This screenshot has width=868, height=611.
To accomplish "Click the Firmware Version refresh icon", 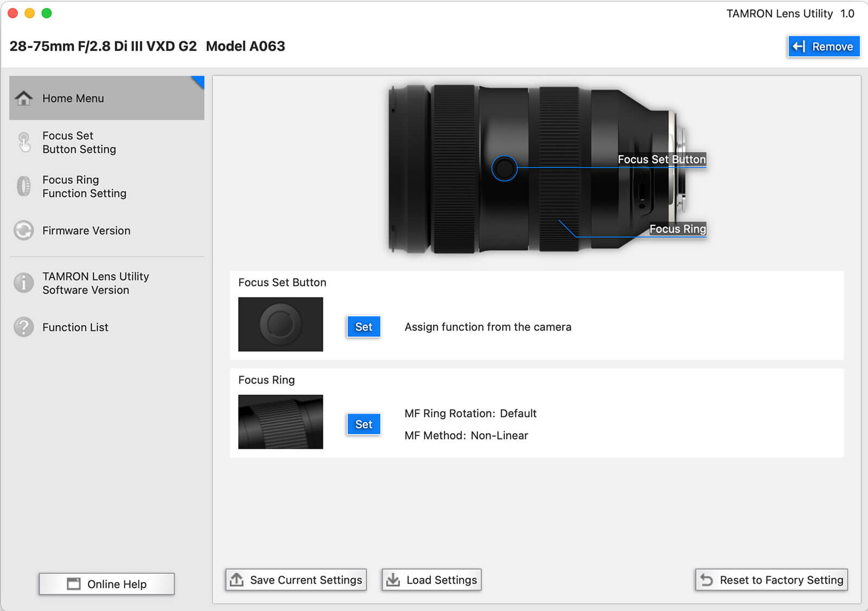I will [x=24, y=231].
